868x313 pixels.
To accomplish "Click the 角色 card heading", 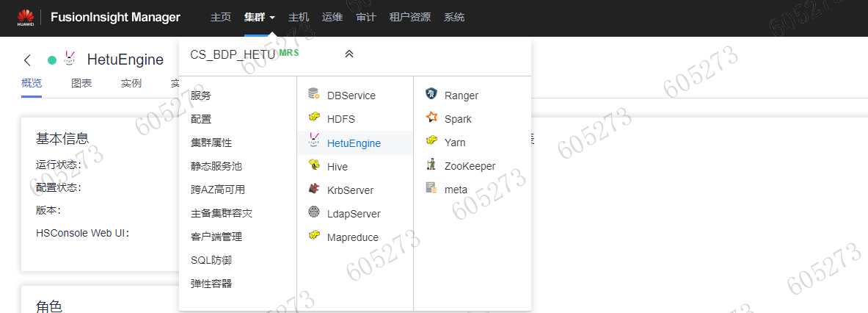I will [x=49, y=306].
